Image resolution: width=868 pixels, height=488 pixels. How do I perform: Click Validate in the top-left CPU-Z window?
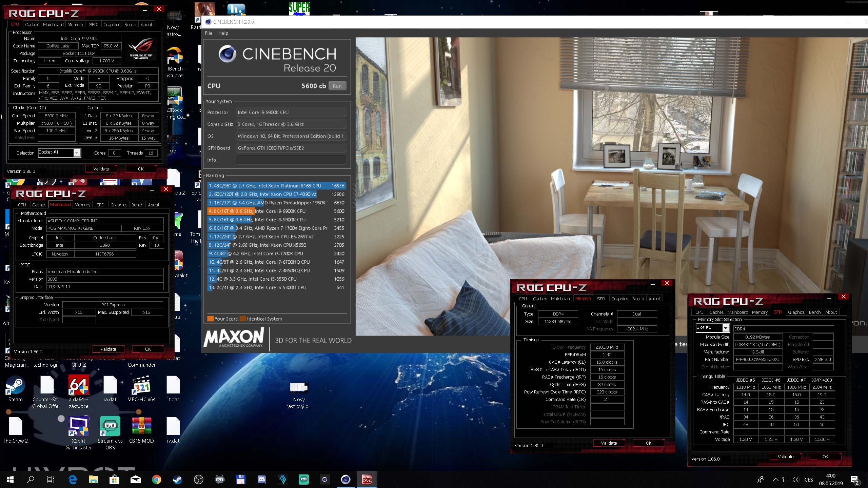pos(101,169)
